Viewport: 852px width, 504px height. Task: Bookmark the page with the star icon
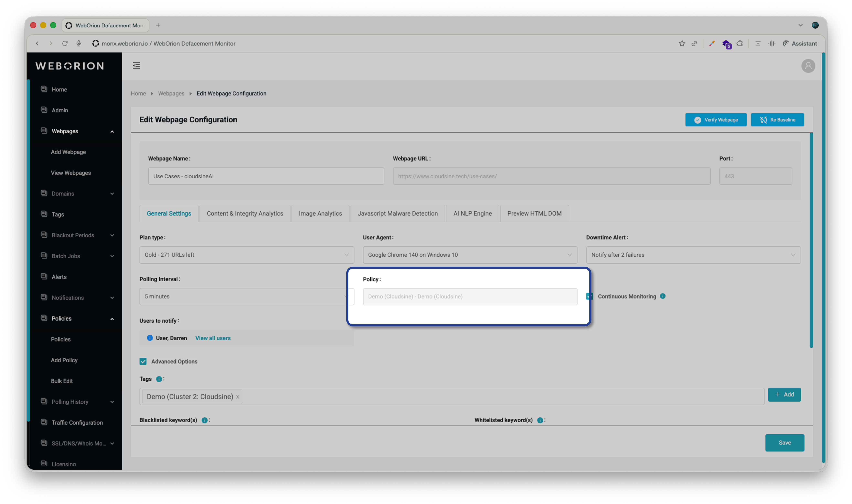click(x=682, y=43)
